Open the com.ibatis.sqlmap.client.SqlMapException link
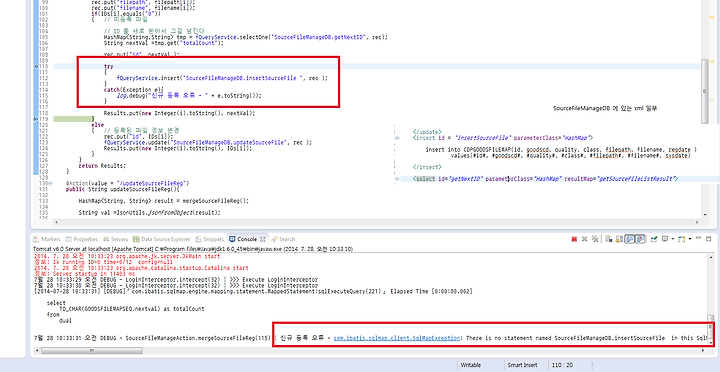Viewport: 720px width, 372px height. click(397, 338)
